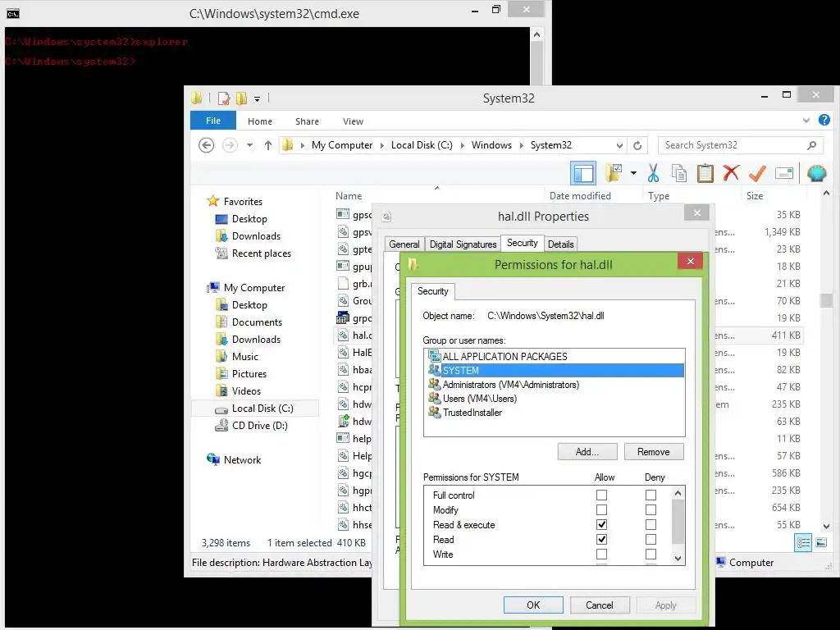Open the View ribbon tab
Viewport: 840px width, 630px height.
click(x=353, y=121)
